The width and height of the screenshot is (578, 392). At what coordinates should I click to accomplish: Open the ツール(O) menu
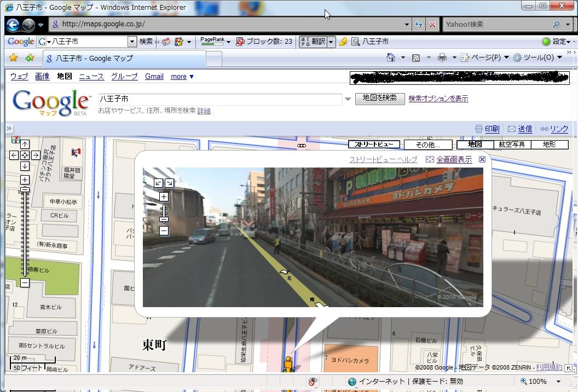537,57
